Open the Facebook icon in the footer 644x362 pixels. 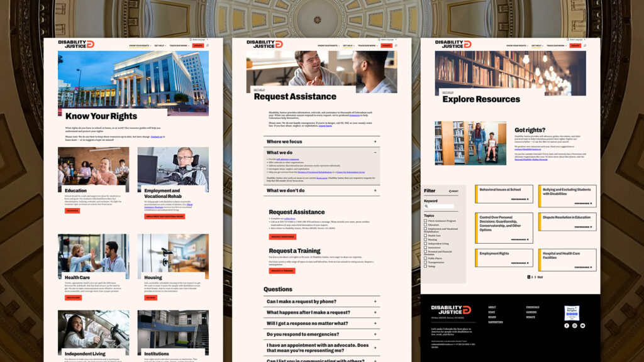[x=567, y=326]
